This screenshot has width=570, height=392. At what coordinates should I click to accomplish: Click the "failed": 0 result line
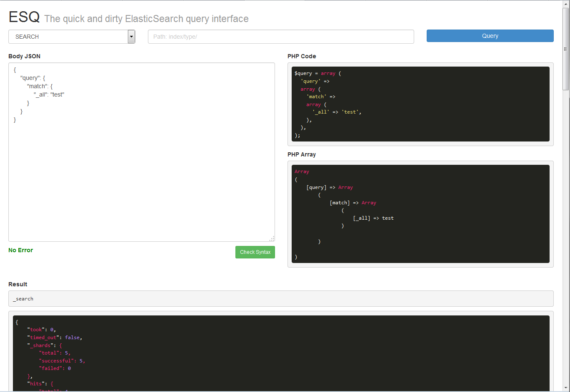pos(55,368)
